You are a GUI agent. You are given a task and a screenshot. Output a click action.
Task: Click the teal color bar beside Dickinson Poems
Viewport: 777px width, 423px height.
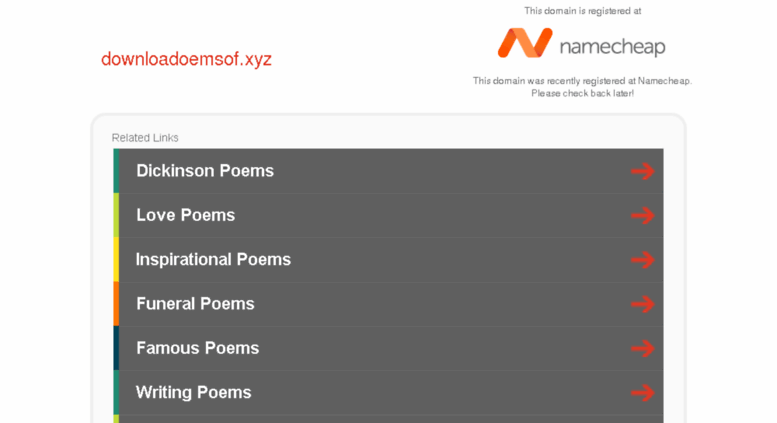(x=116, y=171)
